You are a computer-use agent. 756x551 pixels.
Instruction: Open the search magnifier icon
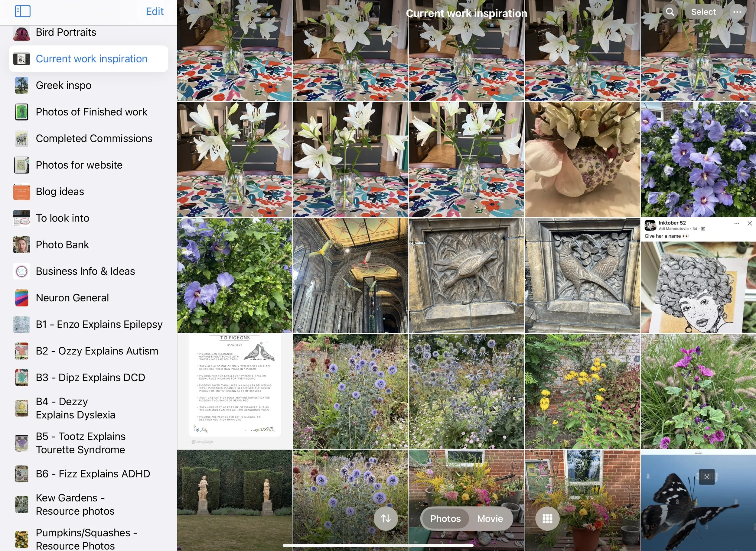tap(670, 12)
